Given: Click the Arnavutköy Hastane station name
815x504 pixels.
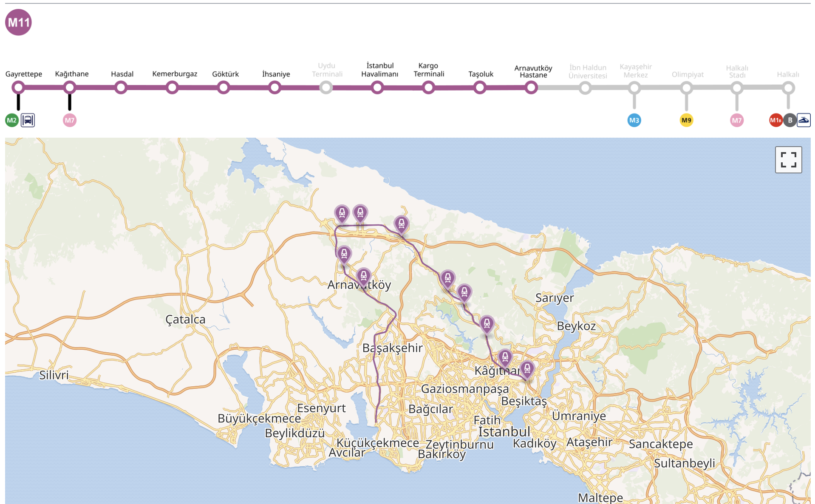Looking at the screenshot, I should pos(533,71).
